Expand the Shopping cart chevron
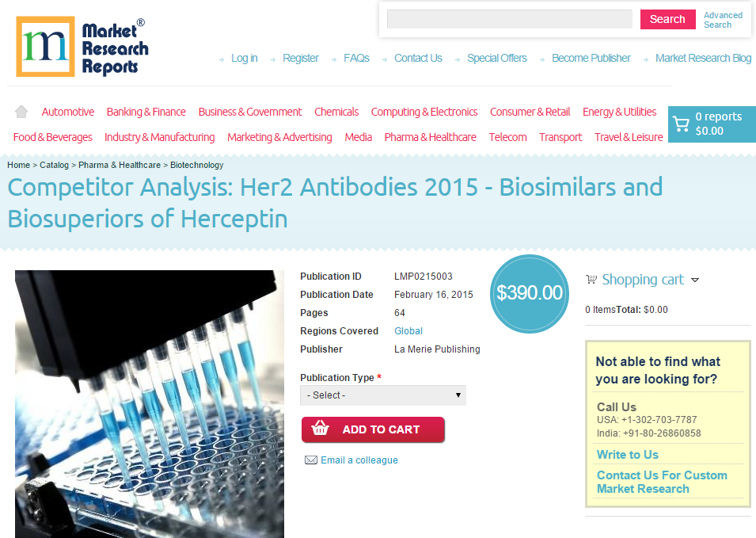Screen dimensions: 756x538 [696, 280]
